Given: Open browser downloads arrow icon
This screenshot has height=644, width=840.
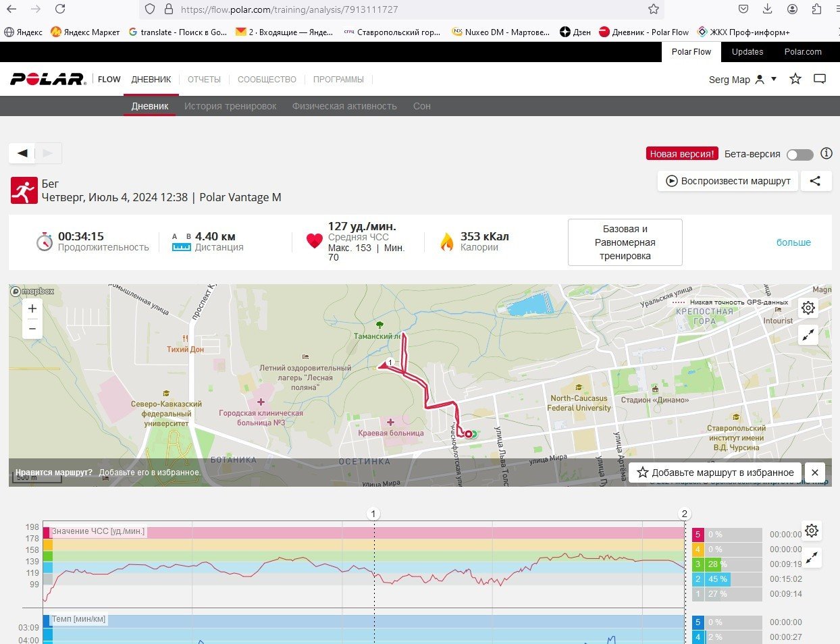Looking at the screenshot, I should [x=768, y=9].
